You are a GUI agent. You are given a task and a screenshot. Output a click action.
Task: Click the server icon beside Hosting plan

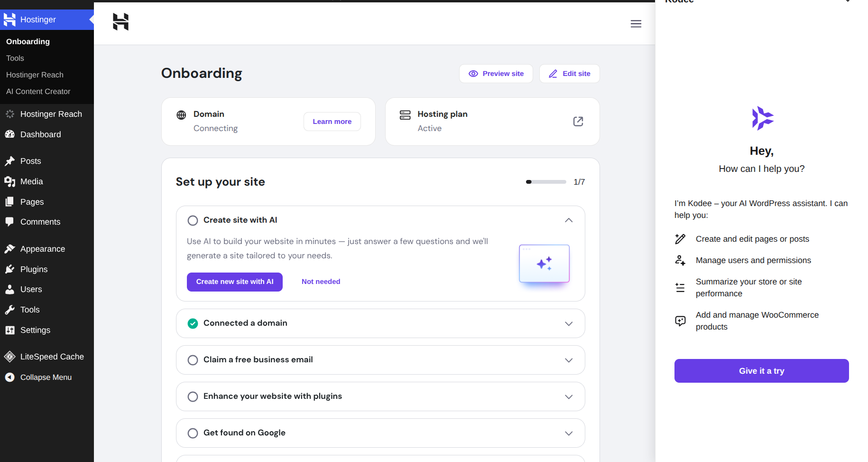[405, 115]
